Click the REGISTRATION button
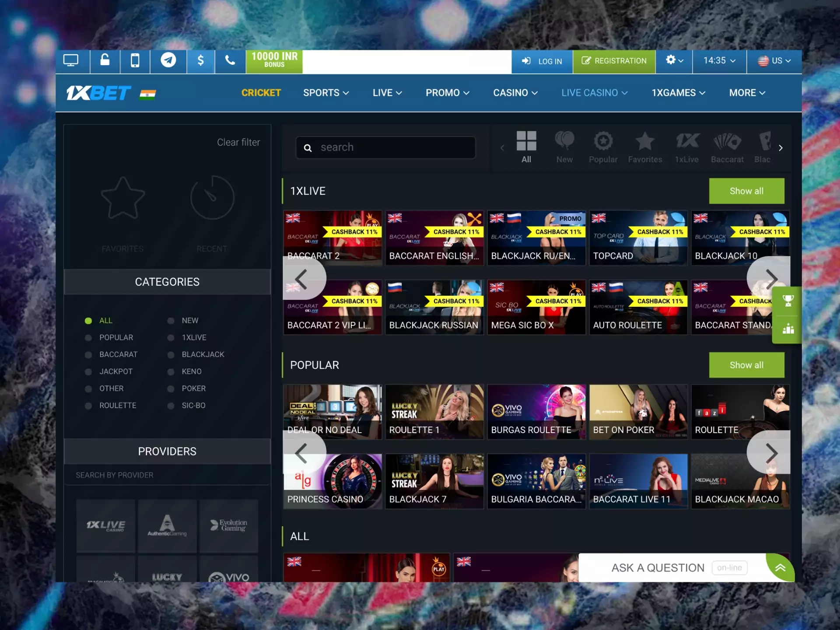Screen dimensions: 840x630 614,61
